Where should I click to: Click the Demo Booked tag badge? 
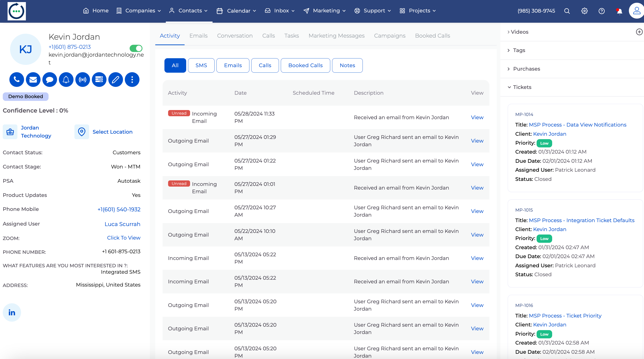pyautogui.click(x=25, y=96)
